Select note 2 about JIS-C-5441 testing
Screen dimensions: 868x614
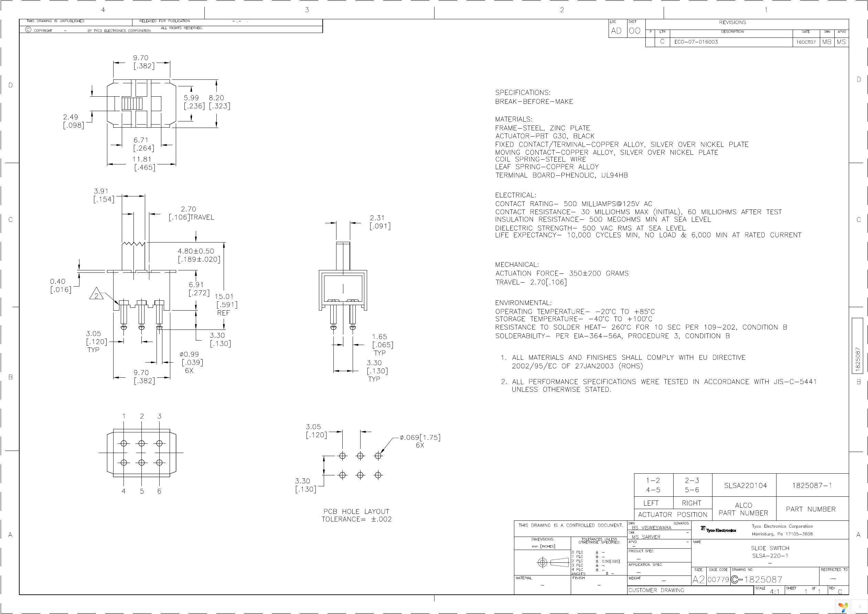[x=658, y=386]
